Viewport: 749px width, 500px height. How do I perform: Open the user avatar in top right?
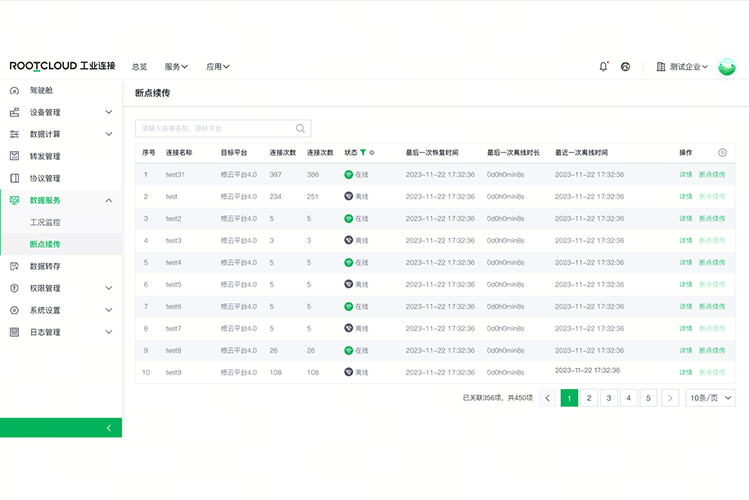tap(728, 67)
